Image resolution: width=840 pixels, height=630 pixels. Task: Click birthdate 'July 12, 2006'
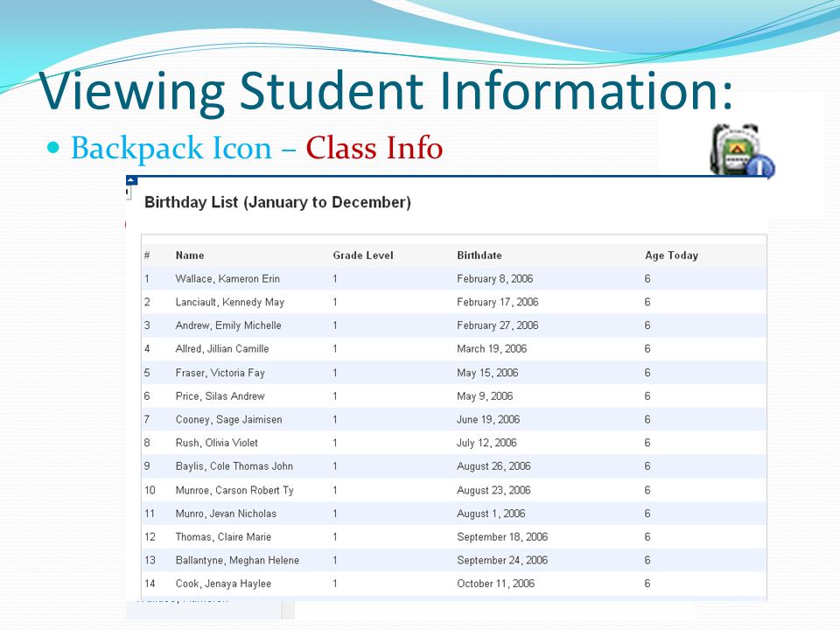click(x=486, y=443)
